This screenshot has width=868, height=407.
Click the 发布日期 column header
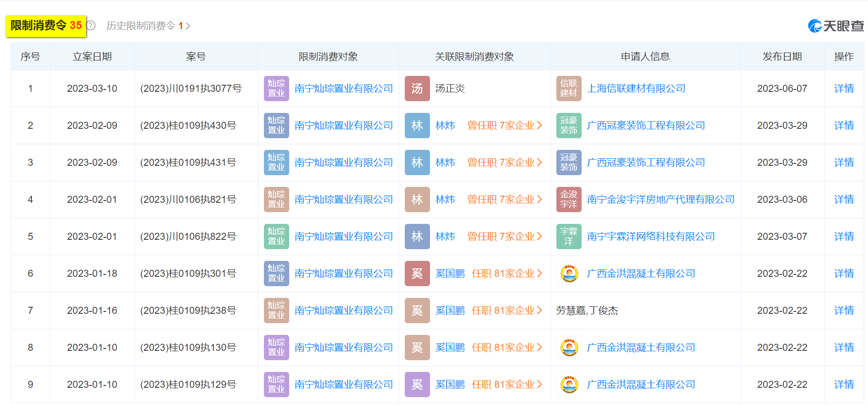[x=782, y=57]
